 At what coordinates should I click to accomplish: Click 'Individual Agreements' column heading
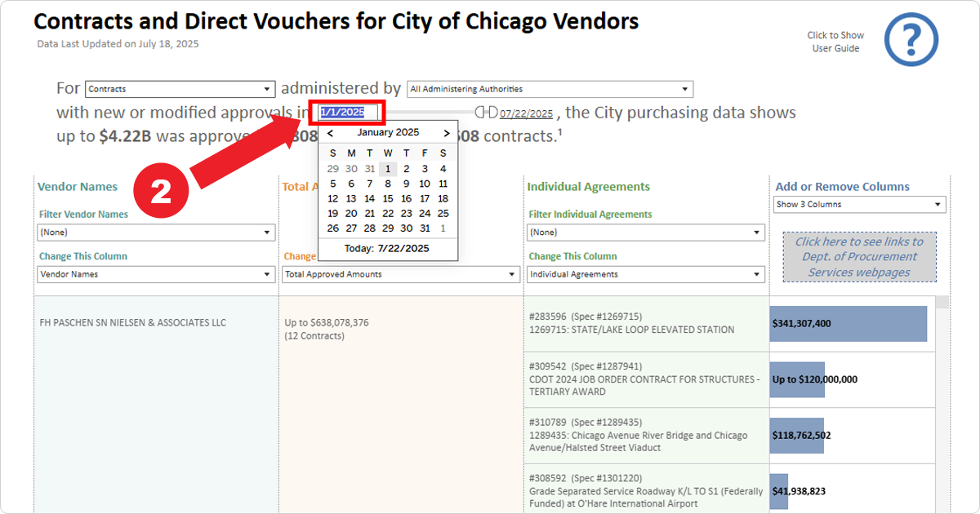coord(589,187)
